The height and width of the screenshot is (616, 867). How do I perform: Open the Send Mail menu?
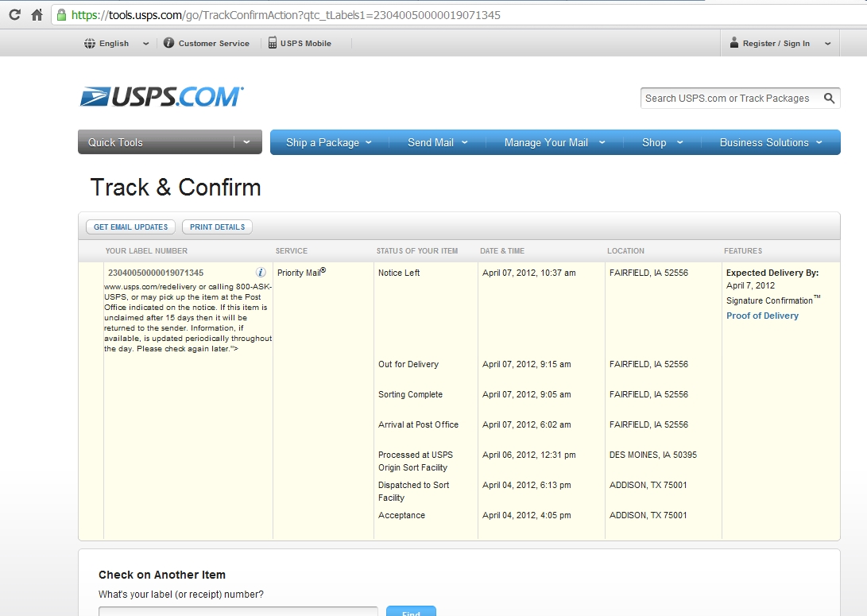coord(437,142)
